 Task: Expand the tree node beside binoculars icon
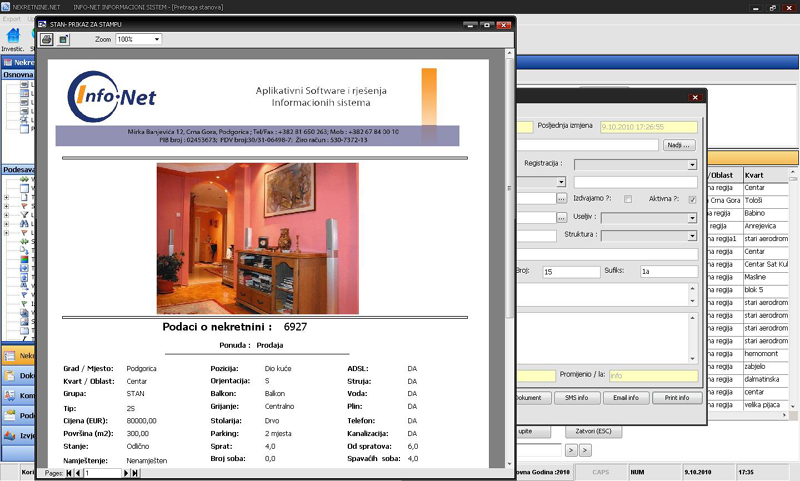(x=7, y=223)
